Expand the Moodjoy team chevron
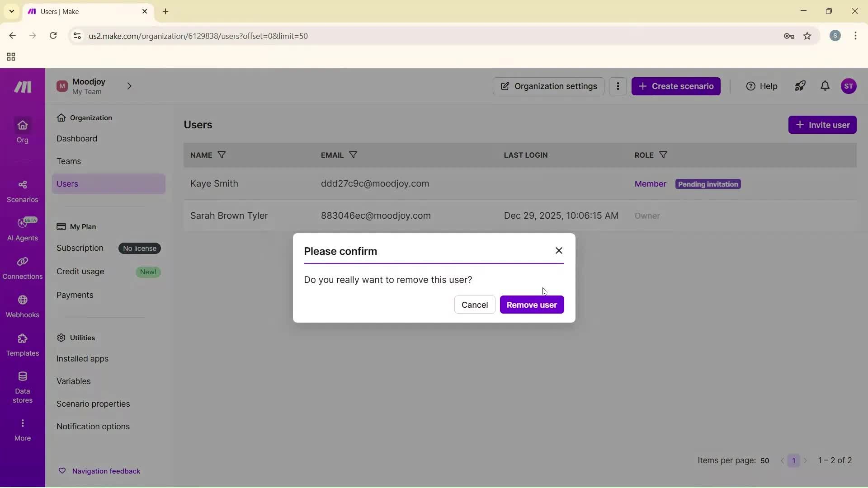The image size is (868, 488). [130, 86]
